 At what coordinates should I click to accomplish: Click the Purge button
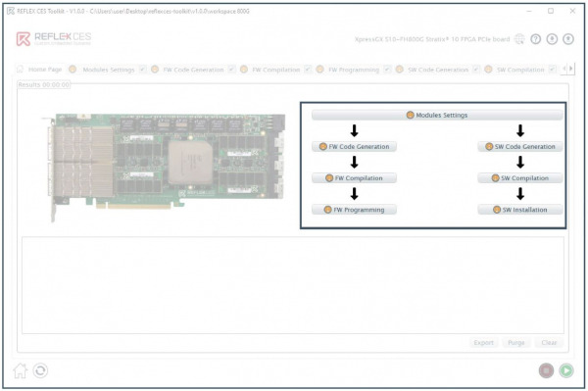(x=516, y=343)
